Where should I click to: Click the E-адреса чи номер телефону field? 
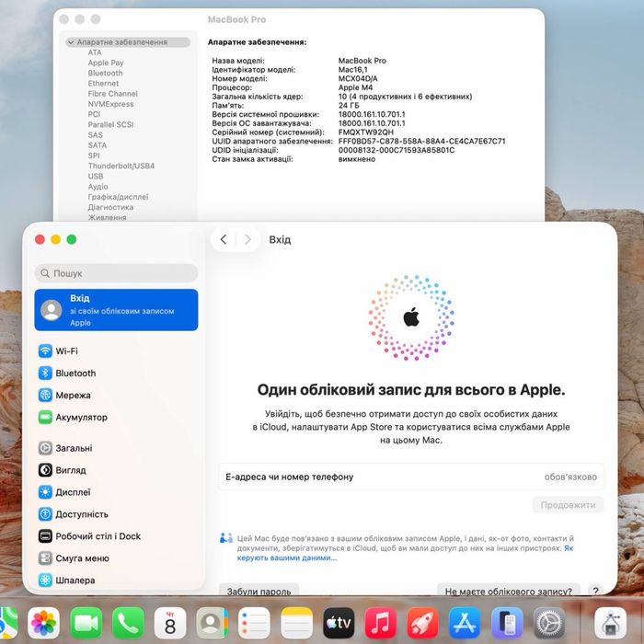pyautogui.click(x=411, y=477)
